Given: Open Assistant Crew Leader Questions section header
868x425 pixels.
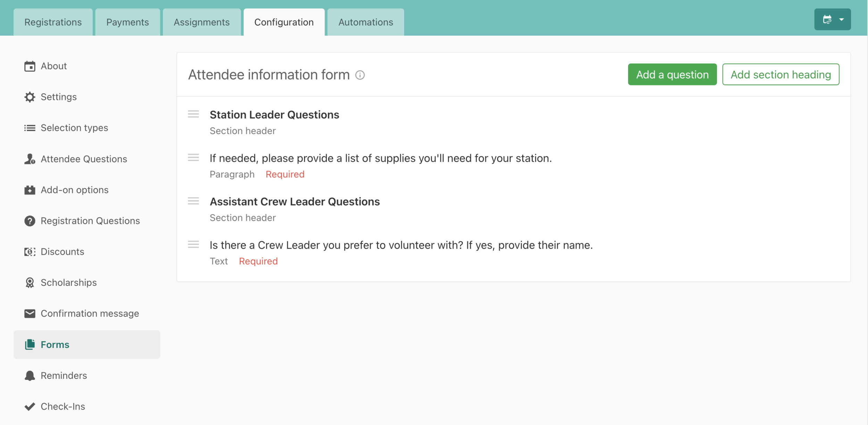Looking at the screenshot, I should pyautogui.click(x=295, y=202).
